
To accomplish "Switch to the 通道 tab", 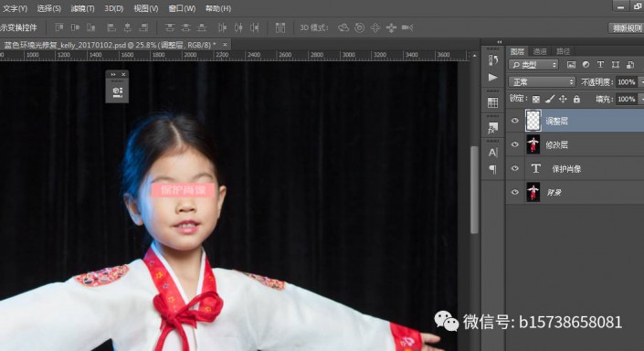I will 540,51.
